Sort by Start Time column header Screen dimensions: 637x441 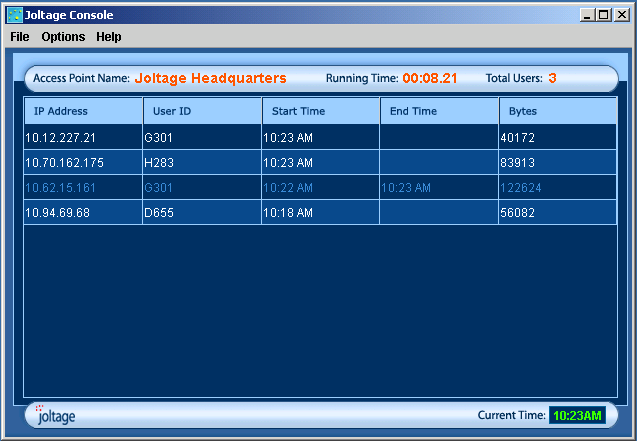pos(321,111)
